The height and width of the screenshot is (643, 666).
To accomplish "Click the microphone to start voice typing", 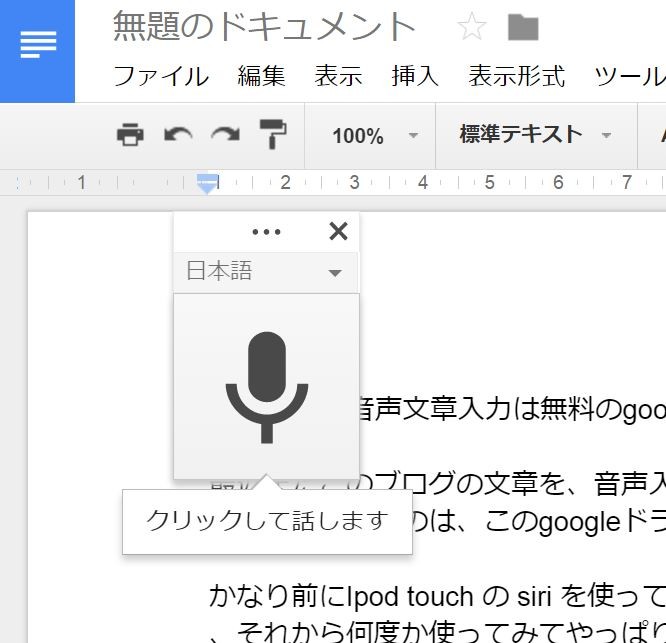I will pos(267,387).
